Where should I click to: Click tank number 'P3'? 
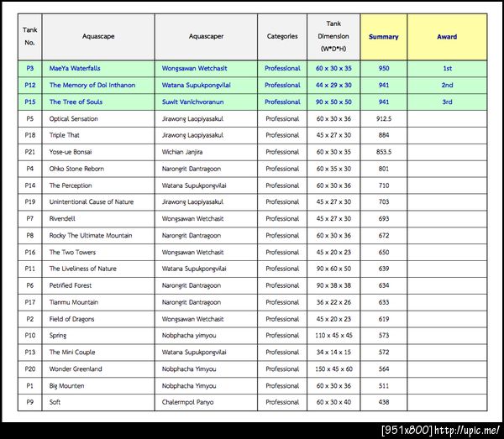click(x=30, y=68)
